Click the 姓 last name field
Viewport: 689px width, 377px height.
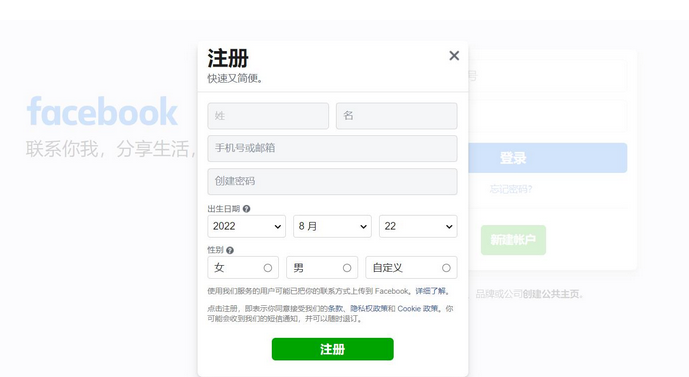click(x=268, y=116)
